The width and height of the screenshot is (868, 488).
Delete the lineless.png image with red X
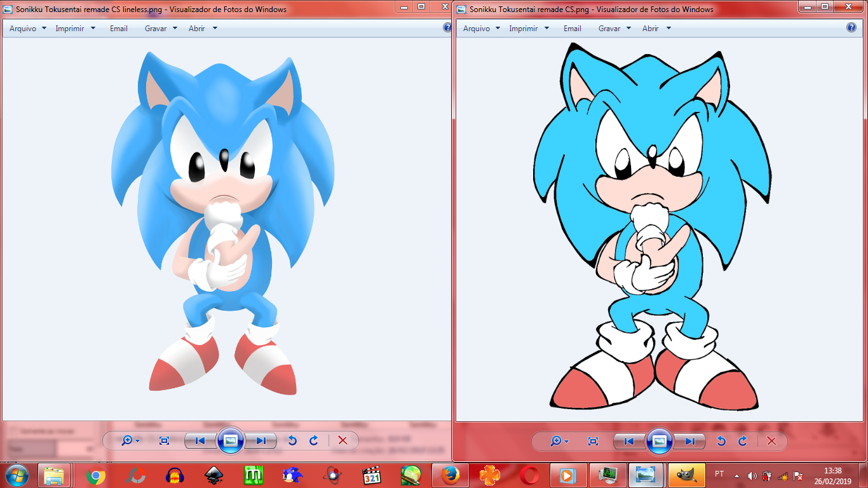(342, 440)
